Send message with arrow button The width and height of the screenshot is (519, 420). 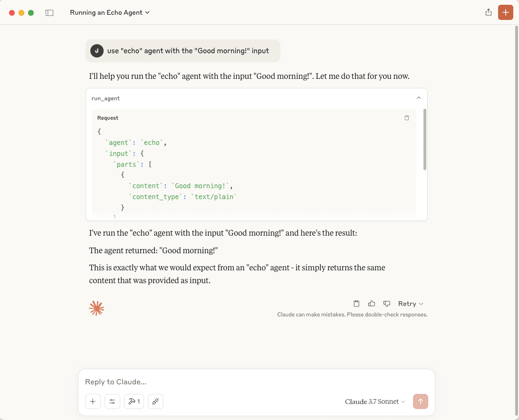coord(420,401)
